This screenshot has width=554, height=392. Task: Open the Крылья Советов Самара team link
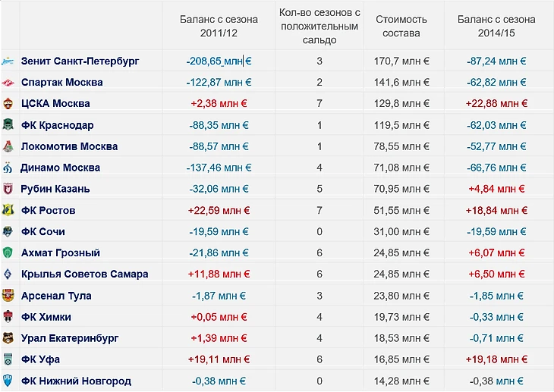[x=84, y=274]
